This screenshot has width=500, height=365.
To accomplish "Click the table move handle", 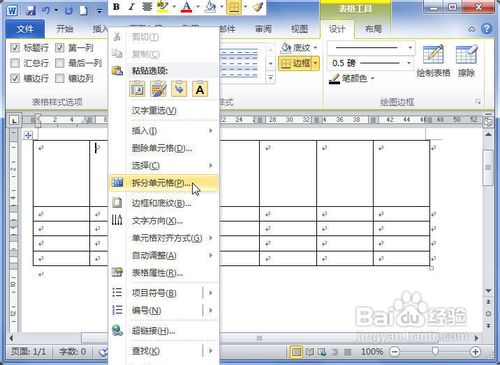I will point(28,135).
